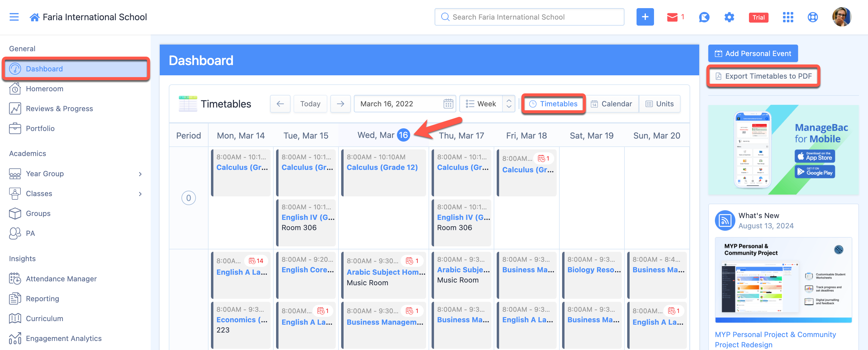Viewport: 868px width, 350px height.
Task: Expand the Year Group chevron
Action: pyautogui.click(x=140, y=174)
